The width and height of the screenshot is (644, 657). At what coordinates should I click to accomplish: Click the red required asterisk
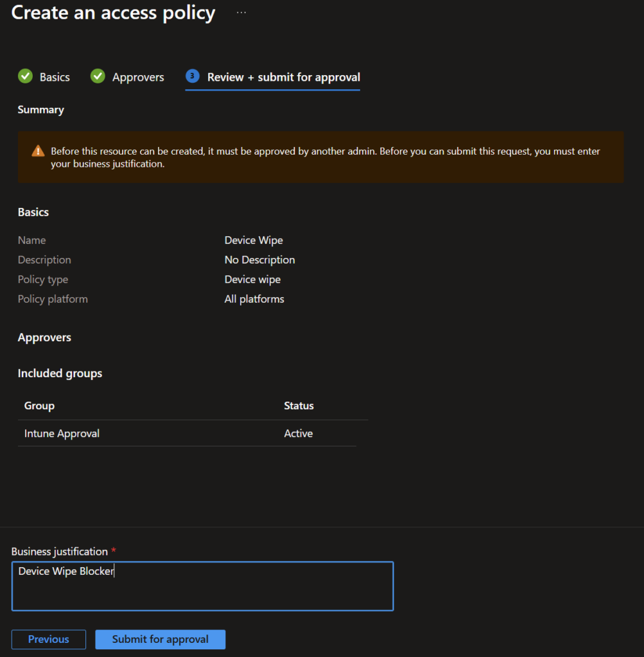(x=114, y=551)
